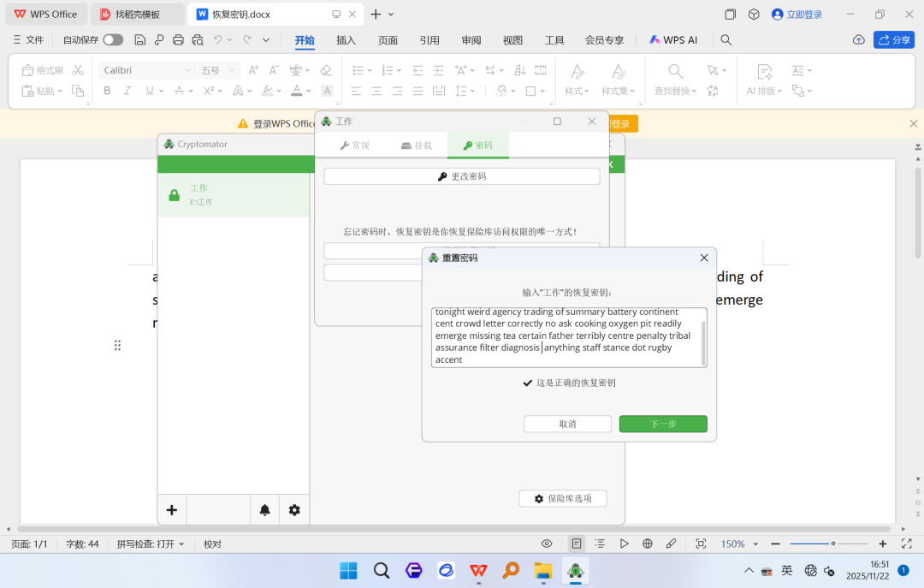This screenshot has height=588, width=924.
Task: Toggle the eye protection mode icon
Action: [x=546, y=543]
